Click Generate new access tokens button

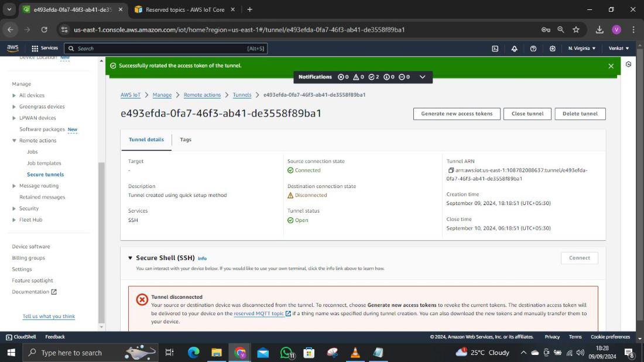click(x=457, y=114)
